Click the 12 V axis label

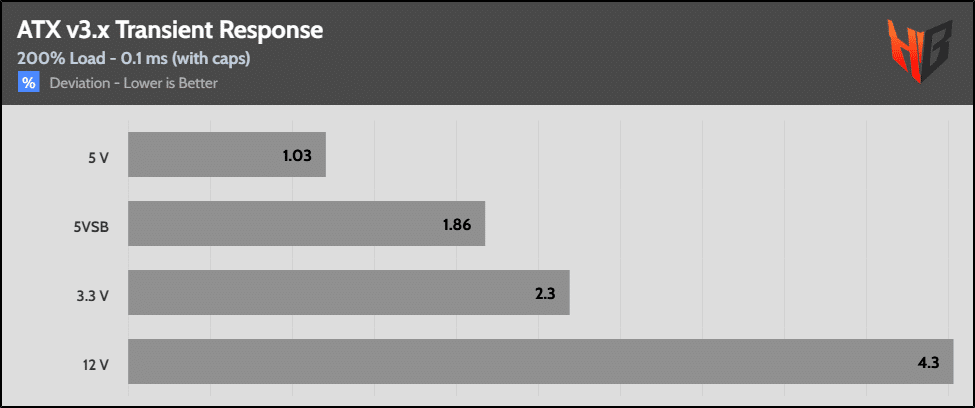click(x=96, y=365)
